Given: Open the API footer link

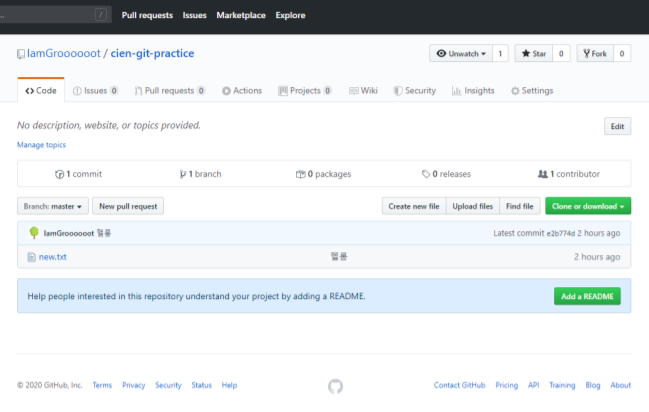Looking at the screenshot, I should tap(534, 385).
